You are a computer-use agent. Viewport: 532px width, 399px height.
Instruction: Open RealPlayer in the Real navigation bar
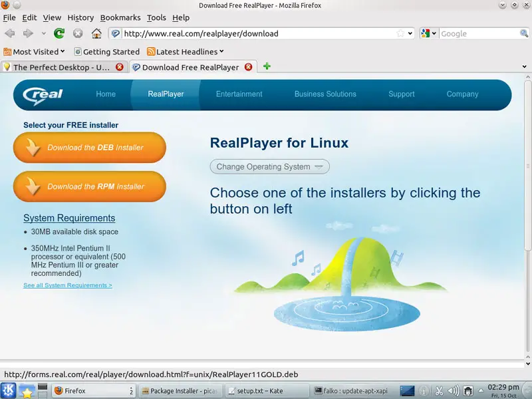pyautogui.click(x=166, y=94)
